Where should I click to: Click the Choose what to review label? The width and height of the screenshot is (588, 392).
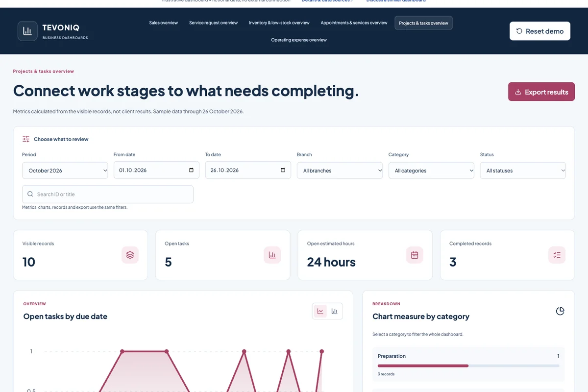[61, 139]
